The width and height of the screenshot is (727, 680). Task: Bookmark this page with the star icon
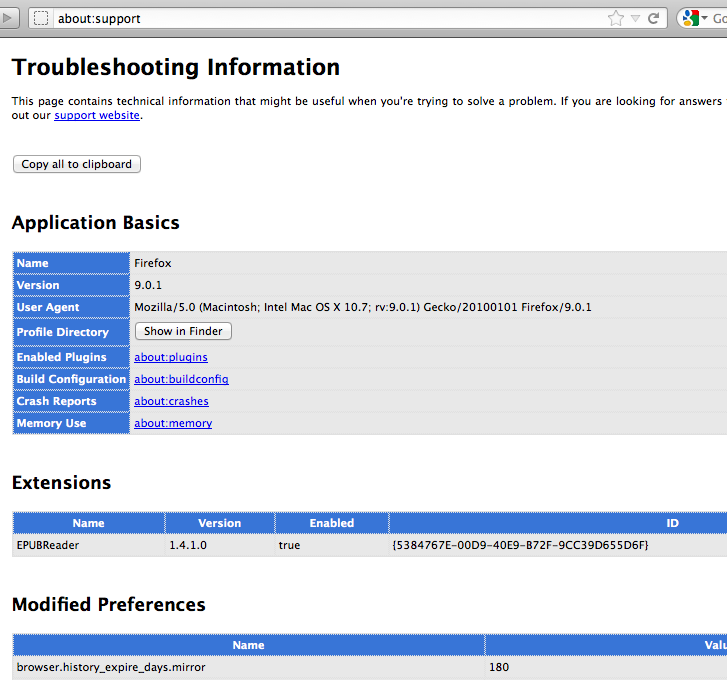[616, 19]
